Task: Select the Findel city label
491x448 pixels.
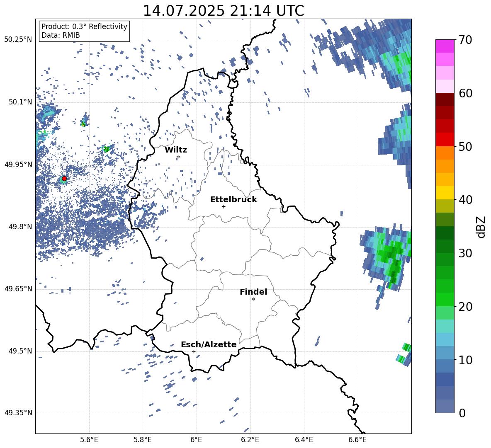Action: (253, 292)
